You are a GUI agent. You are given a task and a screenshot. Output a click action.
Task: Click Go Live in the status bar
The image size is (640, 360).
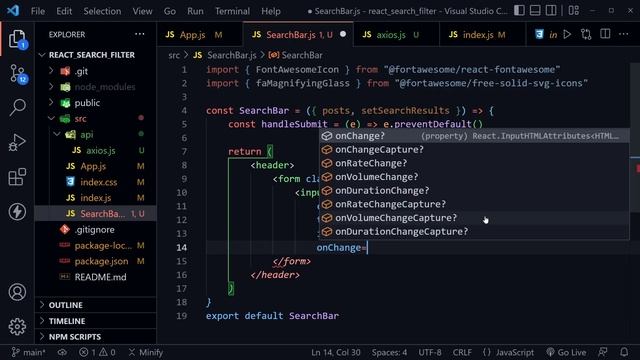(x=566, y=352)
